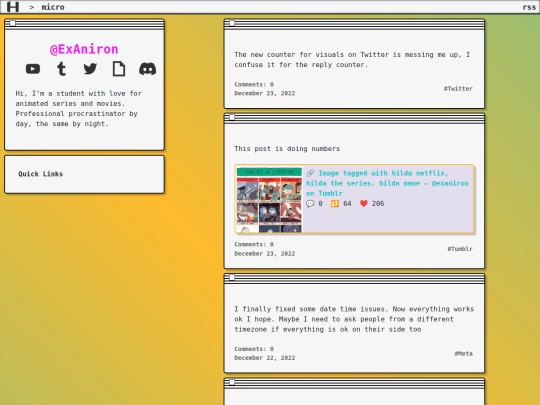Click the reblog count icon showing 64
The height and width of the screenshot is (405, 540).
(335, 204)
